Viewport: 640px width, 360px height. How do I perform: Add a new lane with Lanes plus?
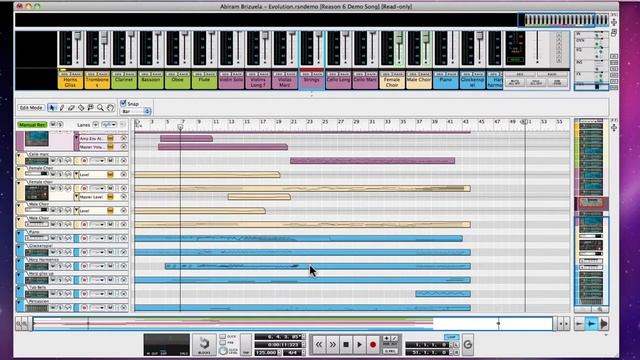96,124
